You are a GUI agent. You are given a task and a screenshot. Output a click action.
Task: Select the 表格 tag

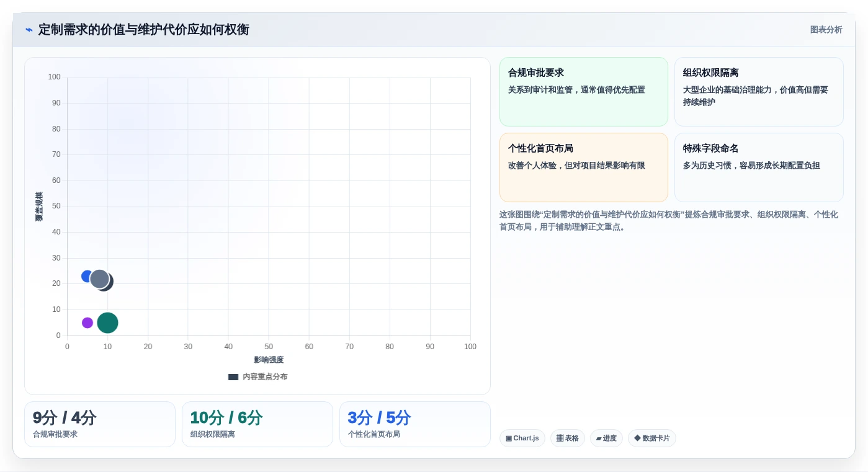(567, 438)
